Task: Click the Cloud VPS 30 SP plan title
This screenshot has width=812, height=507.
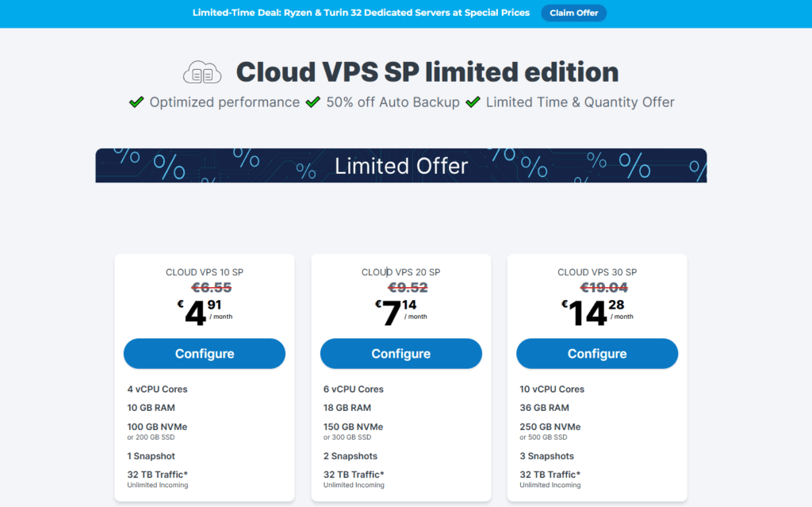Action: coord(597,272)
